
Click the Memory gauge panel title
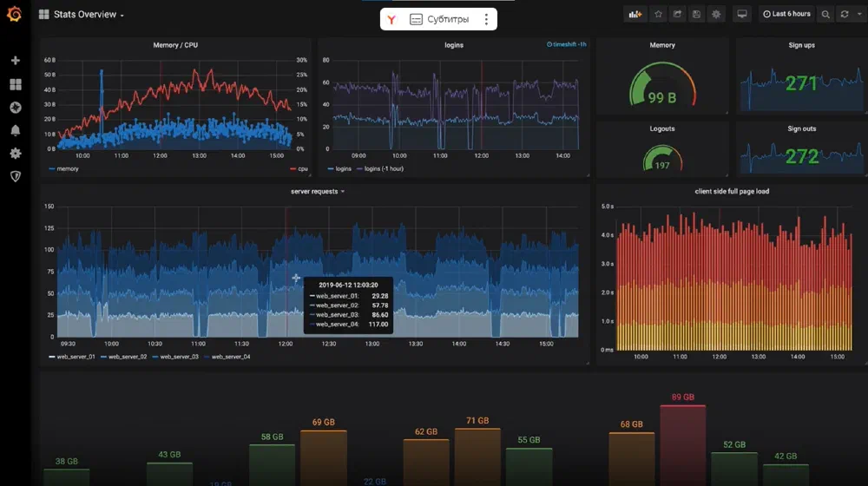coord(662,45)
